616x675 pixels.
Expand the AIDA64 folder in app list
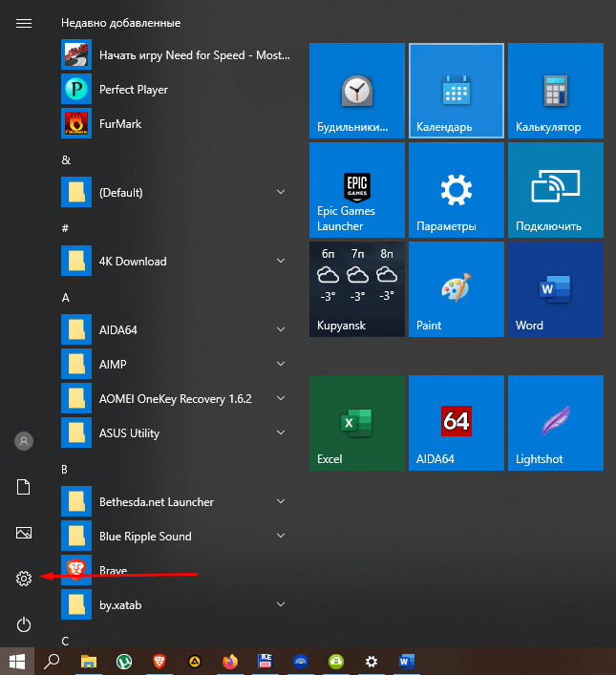point(177,329)
